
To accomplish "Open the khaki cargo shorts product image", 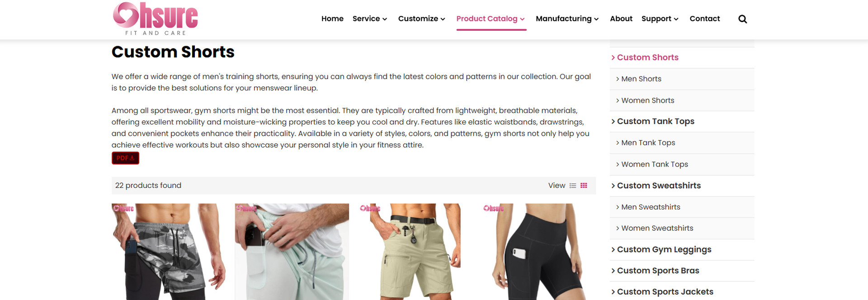I will 415,252.
